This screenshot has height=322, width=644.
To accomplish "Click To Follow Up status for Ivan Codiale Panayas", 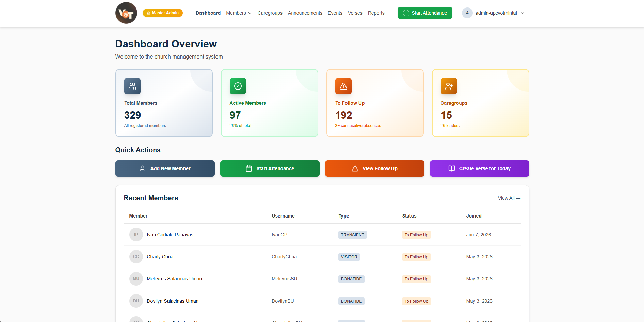I will pyautogui.click(x=416, y=235).
